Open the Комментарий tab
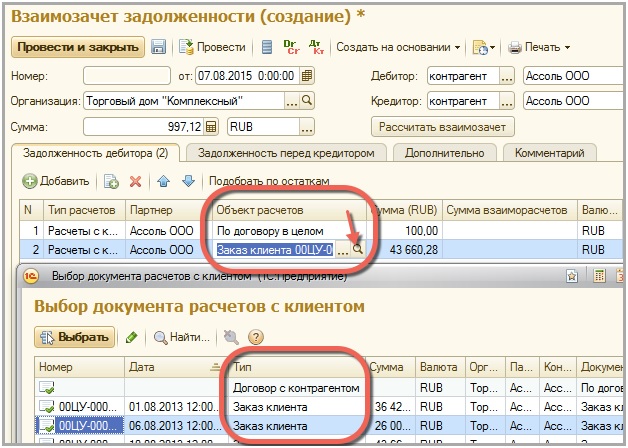 tap(550, 153)
